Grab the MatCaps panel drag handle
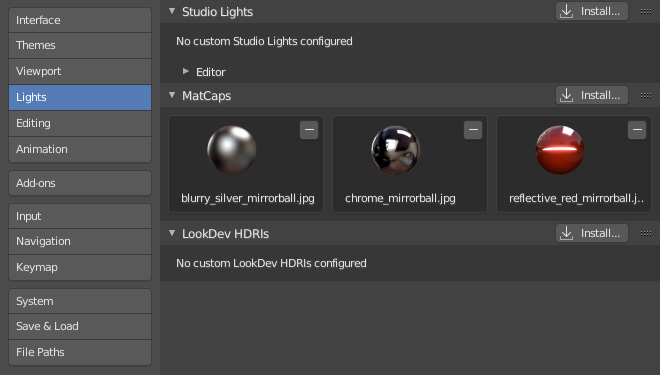 (646, 96)
